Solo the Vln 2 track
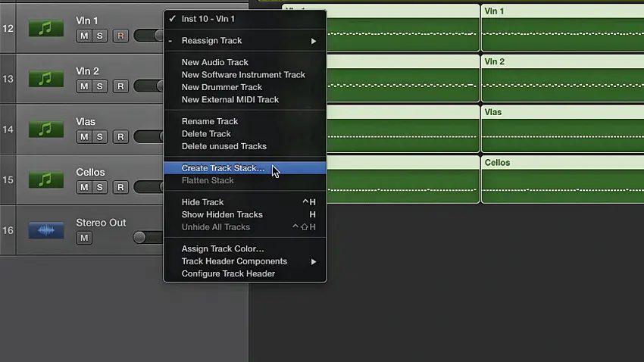This screenshot has width=644, height=362. [x=100, y=86]
